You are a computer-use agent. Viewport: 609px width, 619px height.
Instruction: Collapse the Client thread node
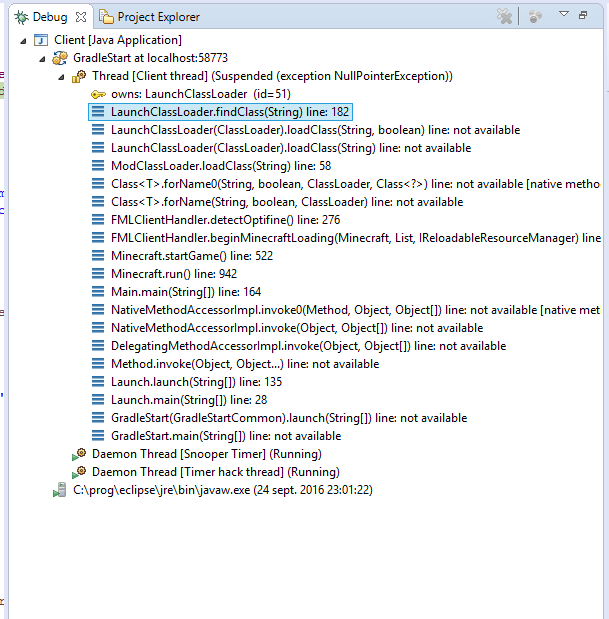coord(60,76)
